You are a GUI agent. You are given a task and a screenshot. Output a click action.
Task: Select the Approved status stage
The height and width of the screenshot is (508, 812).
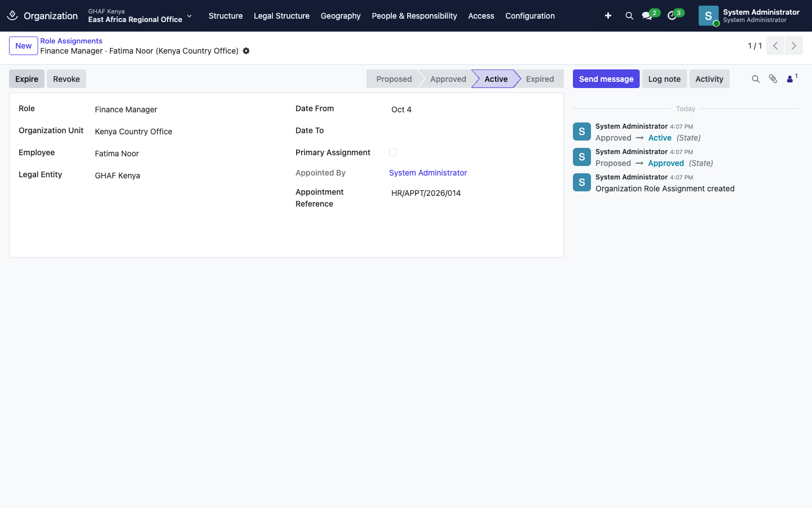[448, 79]
